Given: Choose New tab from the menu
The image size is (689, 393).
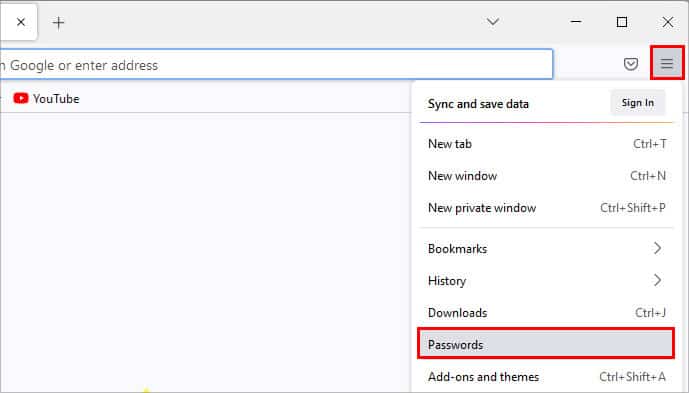Looking at the screenshot, I should [546, 144].
